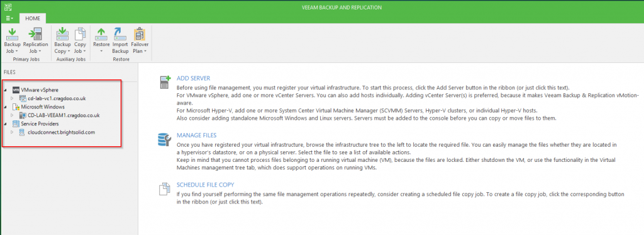Click the SCHEDULE FILE COPY heading link

(x=205, y=185)
